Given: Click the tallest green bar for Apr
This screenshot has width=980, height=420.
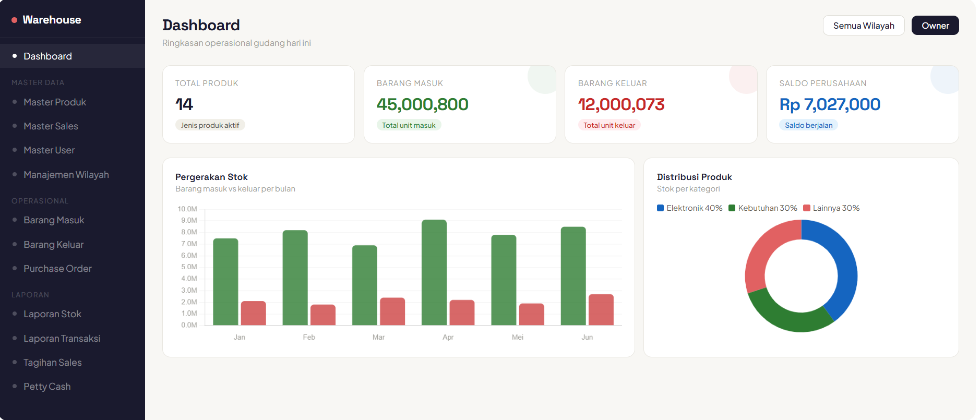Looking at the screenshot, I should tap(434, 272).
